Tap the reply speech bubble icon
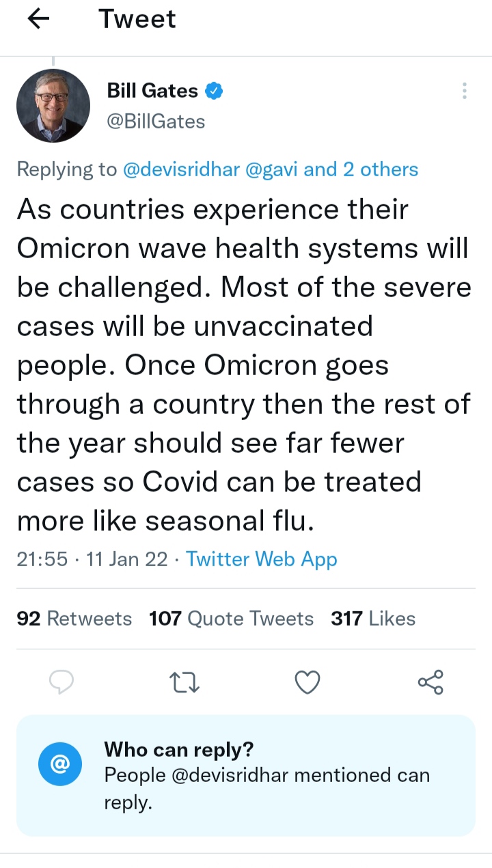Image resolution: width=492 pixels, height=868 pixels. coord(62,682)
